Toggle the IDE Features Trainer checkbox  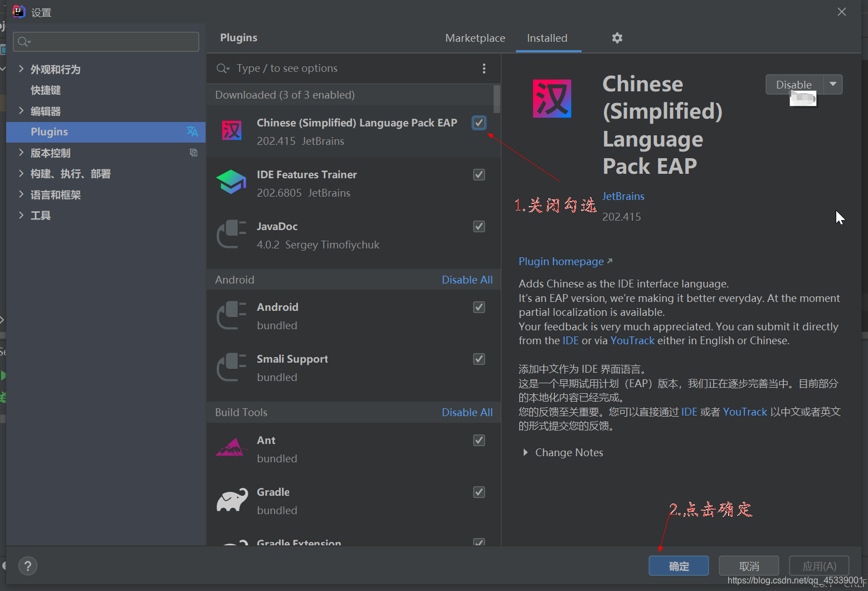(479, 174)
